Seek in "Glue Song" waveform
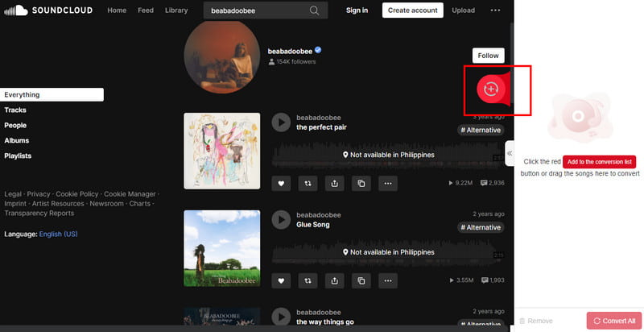This screenshot has width=644, height=332. click(x=388, y=252)
